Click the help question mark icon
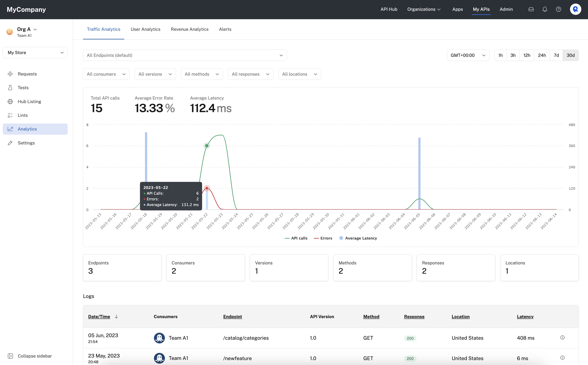Image resolution: width=588 pixels, height=365 pixels. tap(559, 9)
